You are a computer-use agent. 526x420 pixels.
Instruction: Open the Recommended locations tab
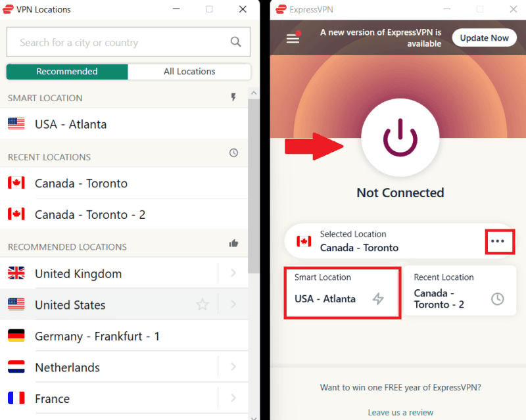66,71
